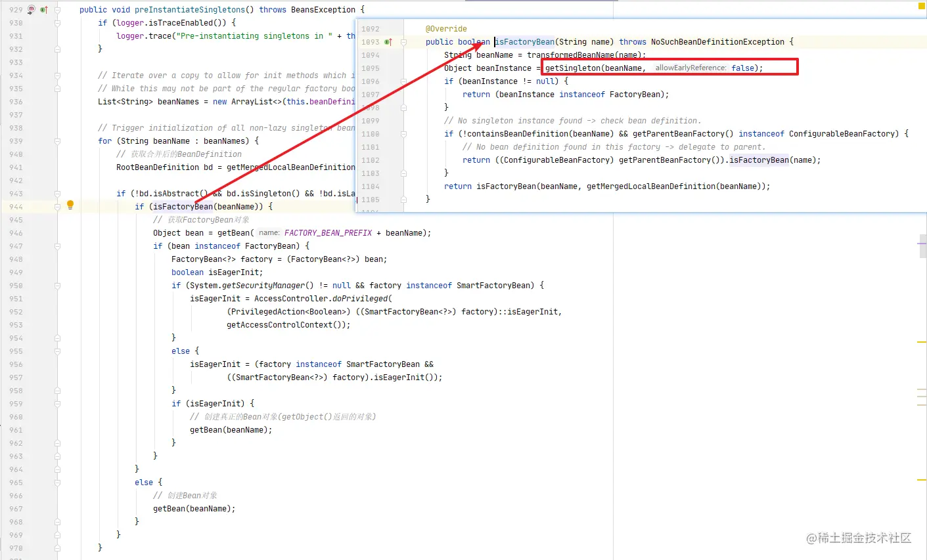
Task: Click line number 961 in the gutter
Action: [15, 430]
